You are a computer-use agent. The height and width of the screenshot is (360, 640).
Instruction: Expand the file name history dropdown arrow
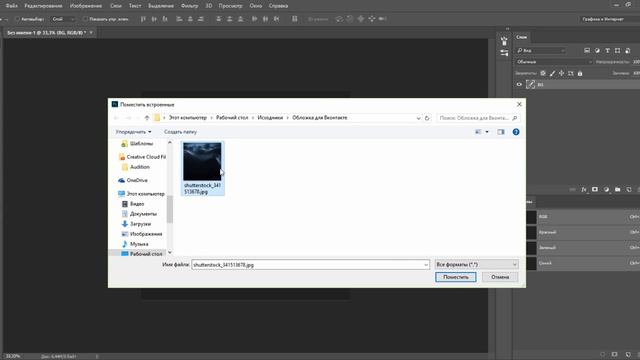(426, 264)
